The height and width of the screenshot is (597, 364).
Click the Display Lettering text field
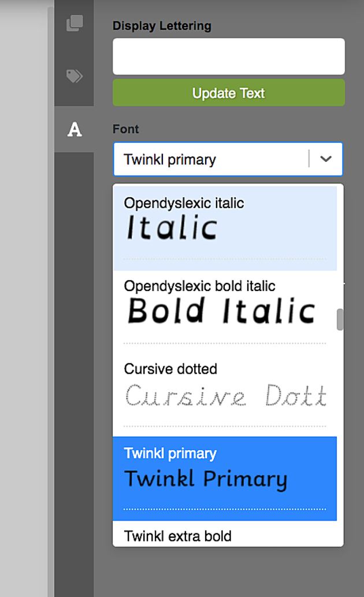pos(229,56)
